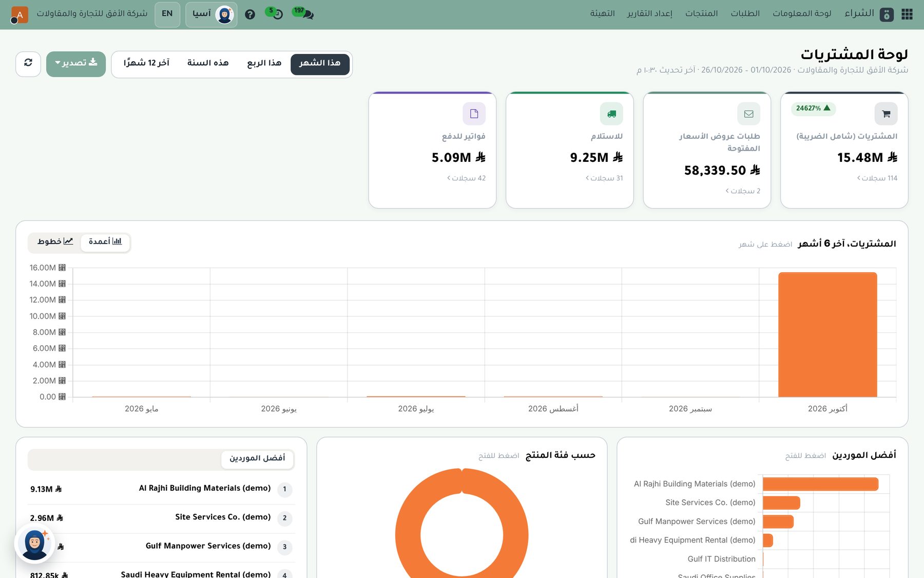
Task: Open the chat messages icon with 197 badge
Action: 304,13
